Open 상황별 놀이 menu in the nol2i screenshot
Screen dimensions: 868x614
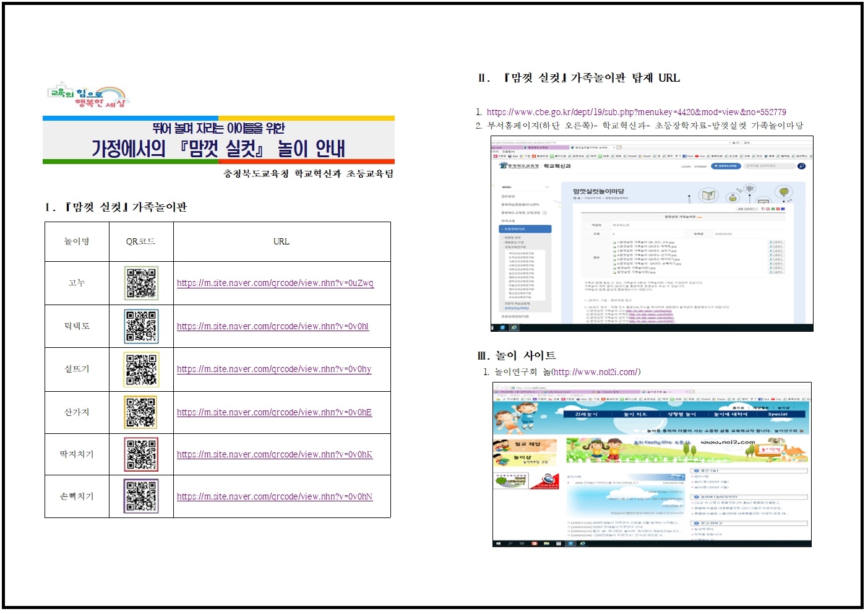pos(682,414)
